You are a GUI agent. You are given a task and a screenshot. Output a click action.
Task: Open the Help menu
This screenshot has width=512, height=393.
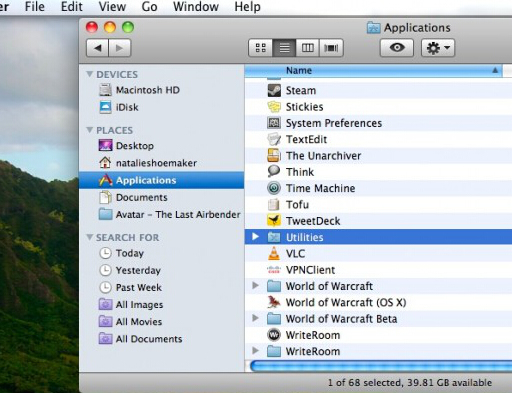[247, 7]
